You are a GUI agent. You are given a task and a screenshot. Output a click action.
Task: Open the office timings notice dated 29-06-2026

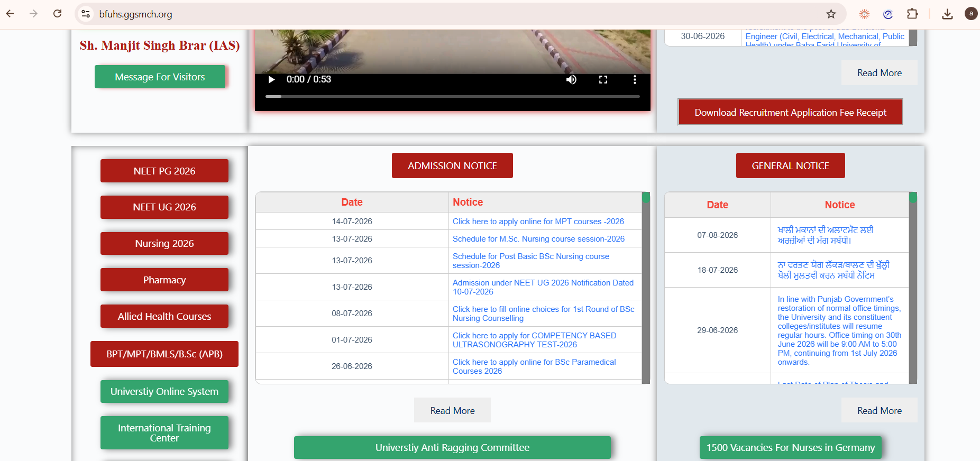pos(839,330)
